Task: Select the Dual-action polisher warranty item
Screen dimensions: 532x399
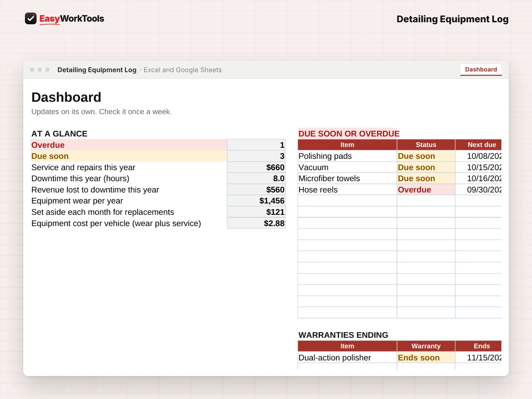Action: [347, 357]
